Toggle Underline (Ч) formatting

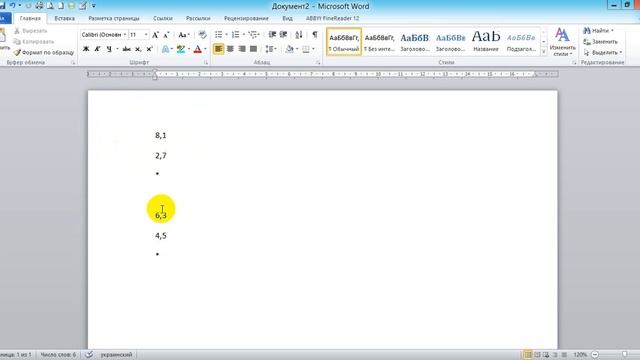[109, 49]
